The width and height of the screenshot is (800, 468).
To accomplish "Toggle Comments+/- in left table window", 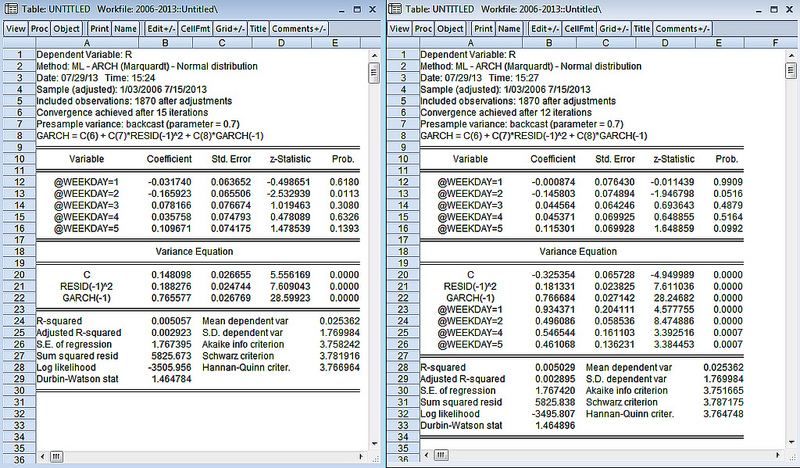I will coord(299,29).
